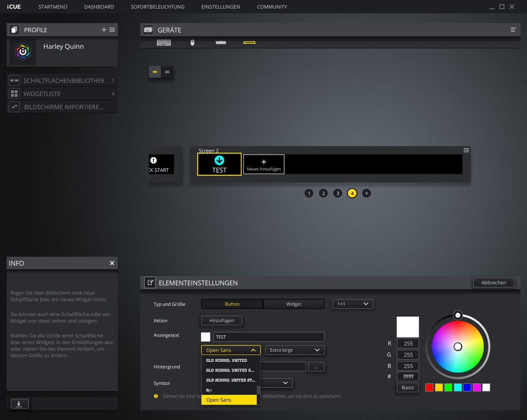Open Schaltflächenbibliothek
Viewport: 527px width, 420px height.
(x=62, y=80)
